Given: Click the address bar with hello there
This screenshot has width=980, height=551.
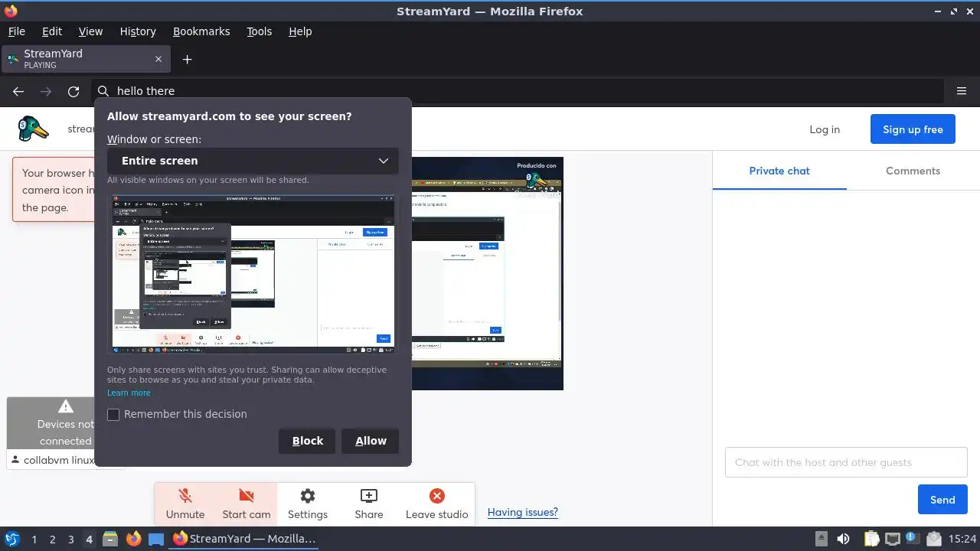Looking at the screenshot, I should tap(517, 91).
